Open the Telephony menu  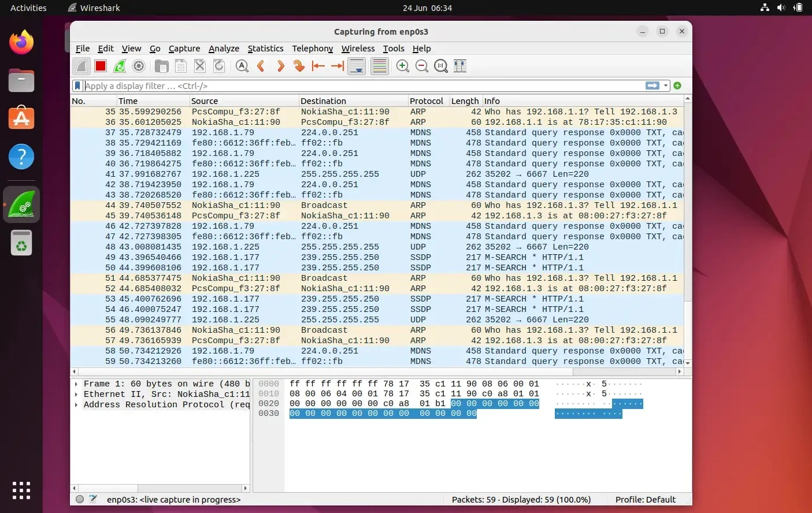click(x=312, y=49)
